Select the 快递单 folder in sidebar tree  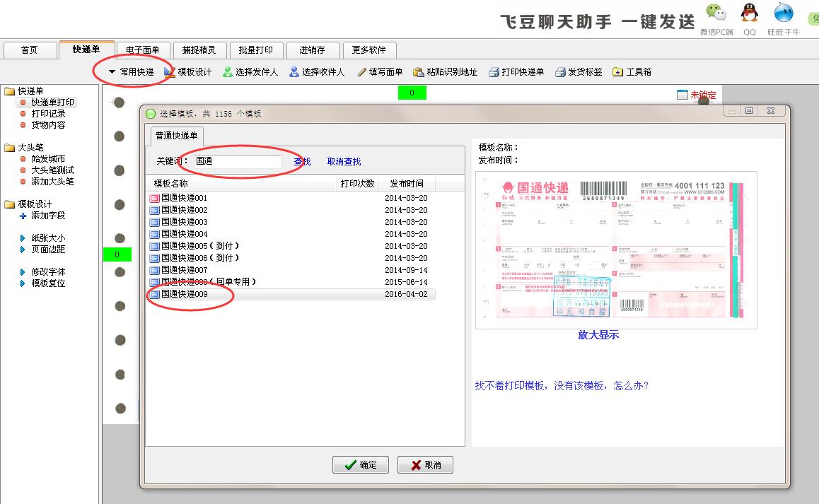[x=25, y=91]
